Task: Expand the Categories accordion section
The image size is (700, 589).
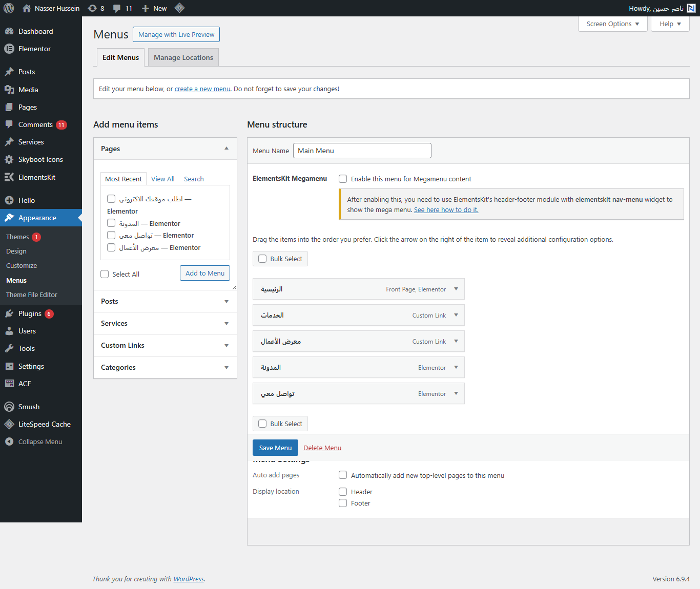Action: pyautogui.click(x=165, y=367)
